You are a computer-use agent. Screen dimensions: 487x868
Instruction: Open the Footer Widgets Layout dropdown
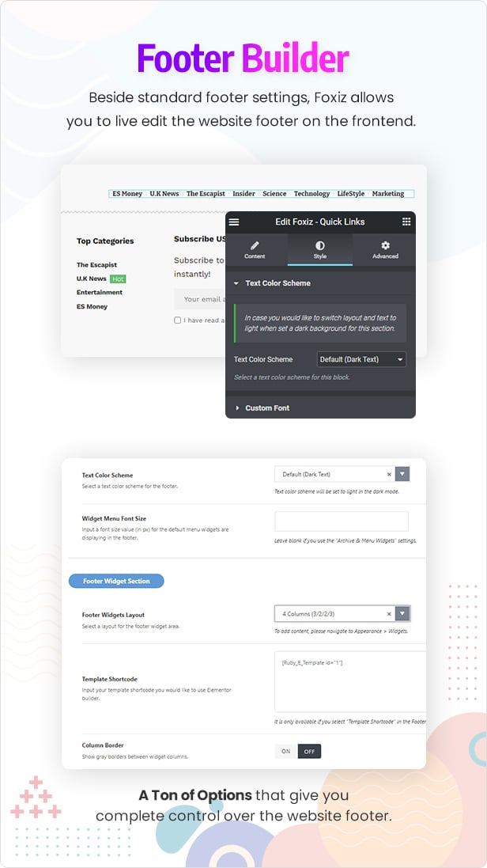click(402, 614)
